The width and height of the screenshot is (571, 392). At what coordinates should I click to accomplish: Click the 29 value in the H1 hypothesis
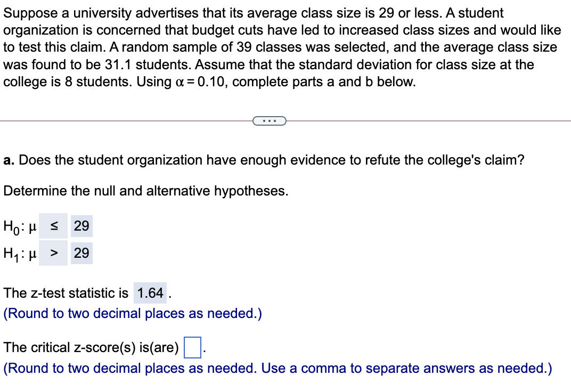pyautogui.click(x=81, y=253)
